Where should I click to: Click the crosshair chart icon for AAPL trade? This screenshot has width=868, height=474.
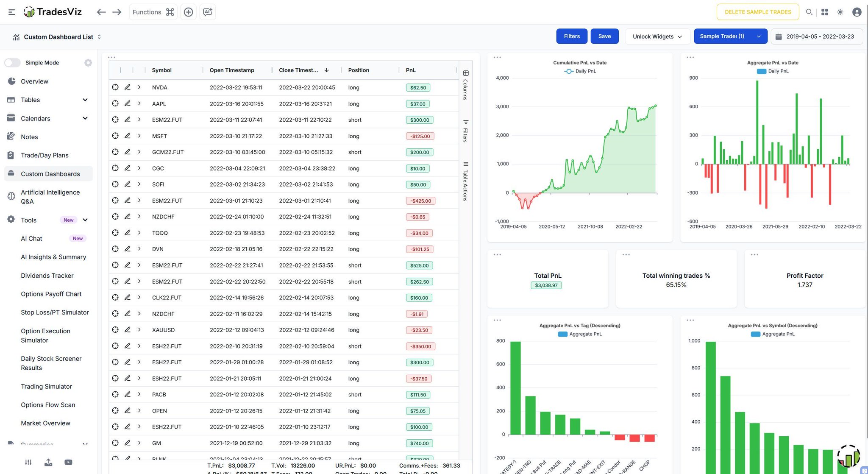point(115,103)
